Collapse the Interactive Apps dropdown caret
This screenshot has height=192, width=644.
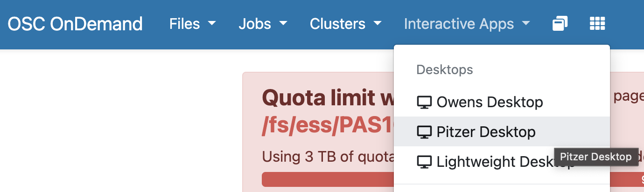(526, 23)
